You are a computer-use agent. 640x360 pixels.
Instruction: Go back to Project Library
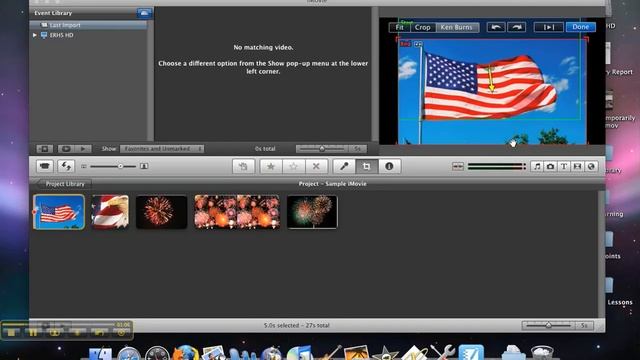[x=64, y=184]
